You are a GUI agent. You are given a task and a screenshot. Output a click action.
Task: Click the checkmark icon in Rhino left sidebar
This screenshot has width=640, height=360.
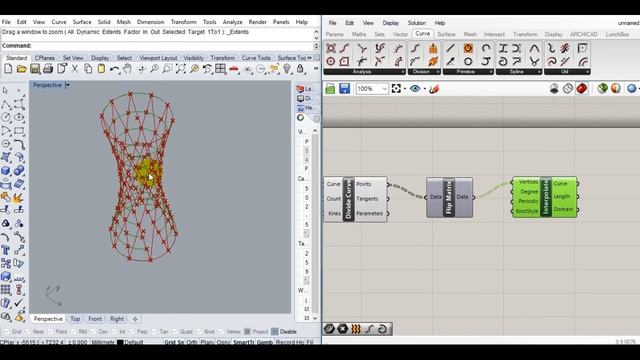pos(19,303)
